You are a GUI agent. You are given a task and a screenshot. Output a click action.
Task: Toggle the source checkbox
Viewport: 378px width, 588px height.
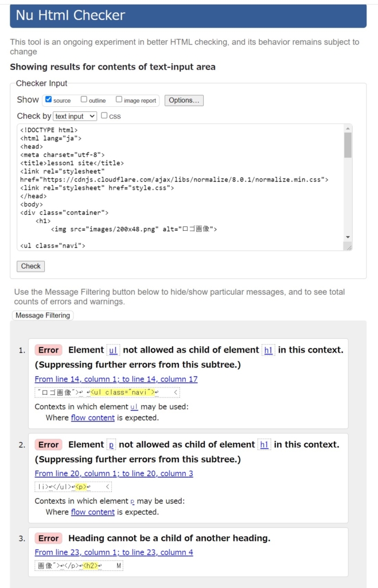[x=49, y=99]
